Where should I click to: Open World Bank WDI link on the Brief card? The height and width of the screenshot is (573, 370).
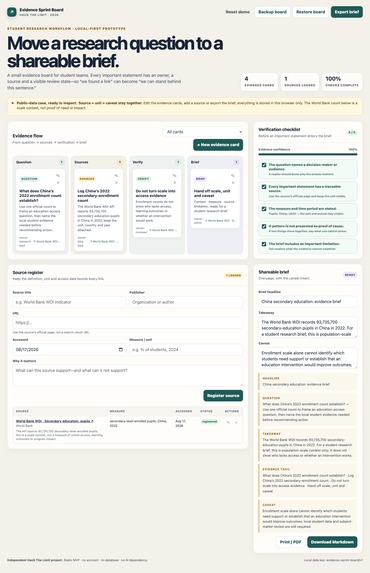coord(220,221)
